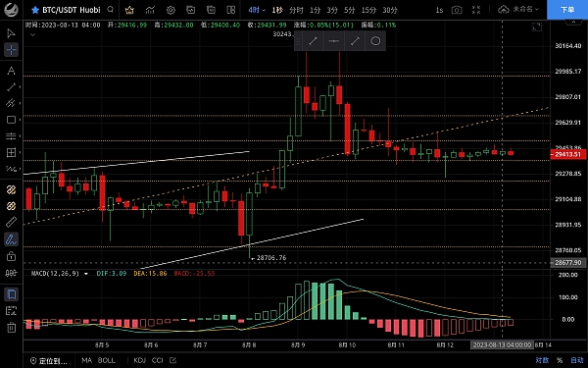The width and height of the screenshot is (588, 368).
Task: Toggle BTC/USDT favorite star
Action: [x=35, y=10]
